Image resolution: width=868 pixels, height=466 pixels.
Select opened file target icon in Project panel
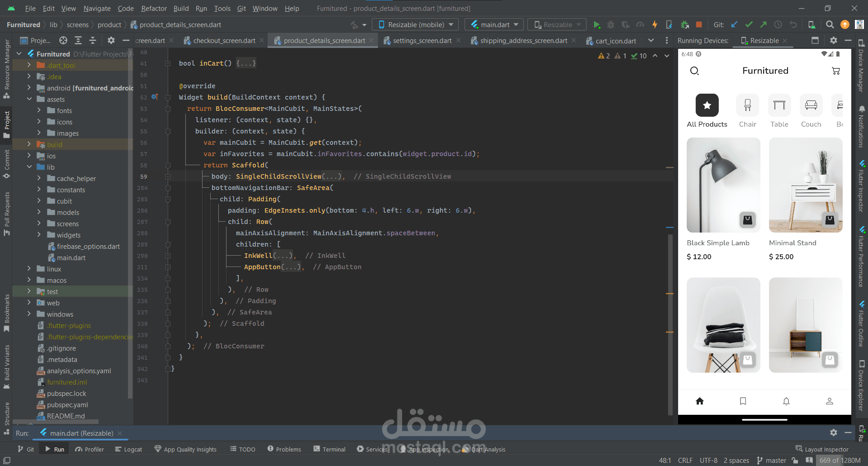coord(63,41)
